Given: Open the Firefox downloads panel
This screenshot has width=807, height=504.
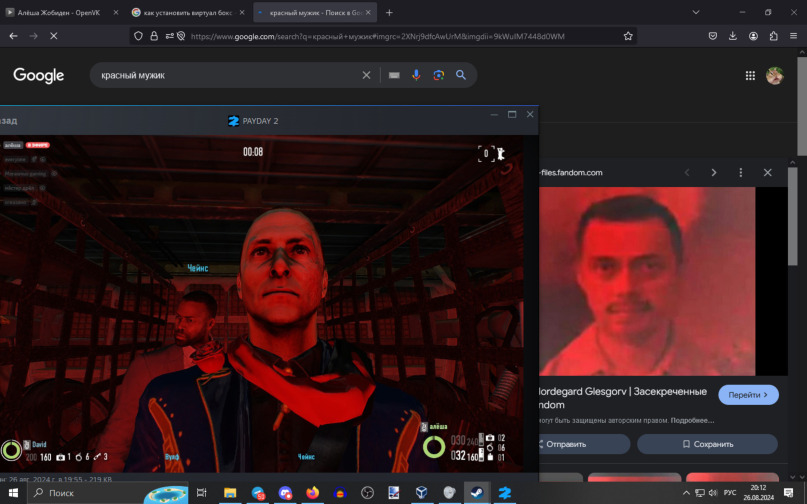Looking at the screenshot, I should click(x=733, y=35).
